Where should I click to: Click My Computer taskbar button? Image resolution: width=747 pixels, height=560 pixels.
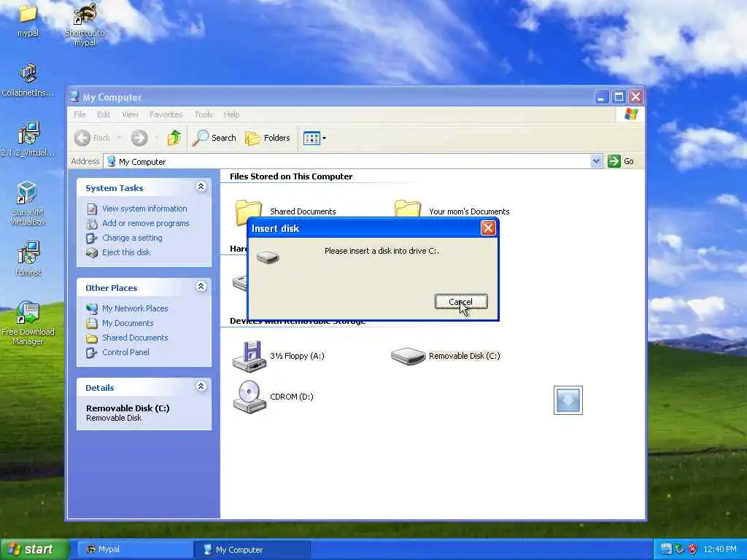[252, 550]
